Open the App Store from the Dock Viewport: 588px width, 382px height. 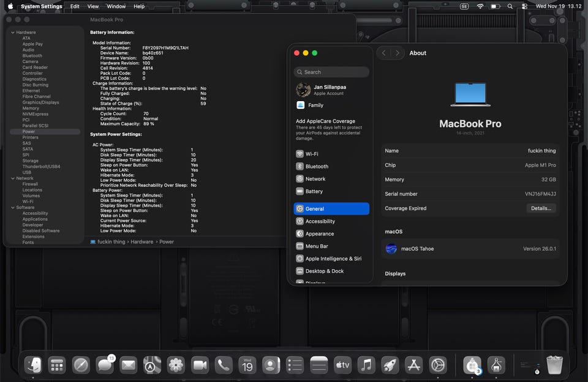pos(414,365)
